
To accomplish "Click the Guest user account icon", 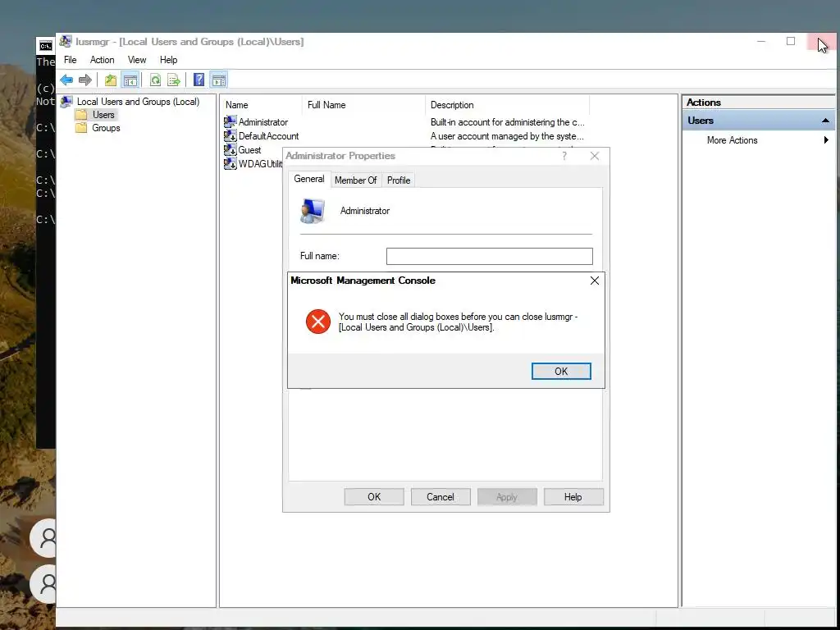I will tap(231, 150).
